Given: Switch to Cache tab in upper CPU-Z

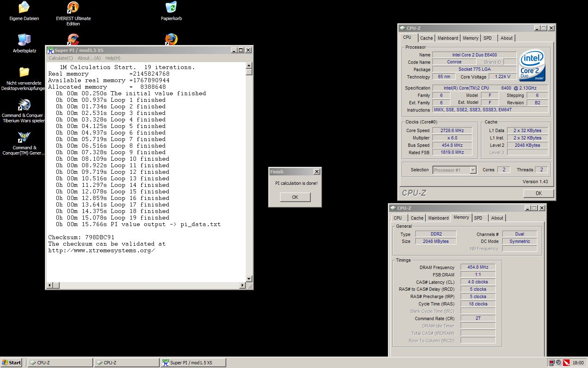Looking at the screenshot, I should pos(426,38).
